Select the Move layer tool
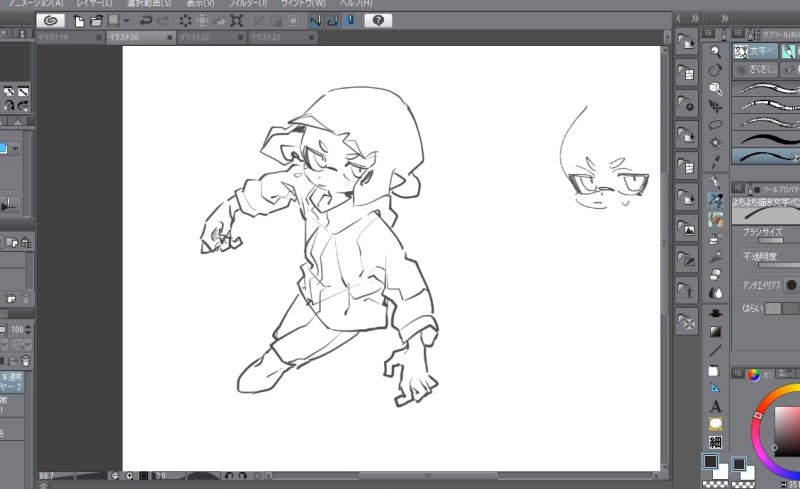 click(x=715, y=106)
